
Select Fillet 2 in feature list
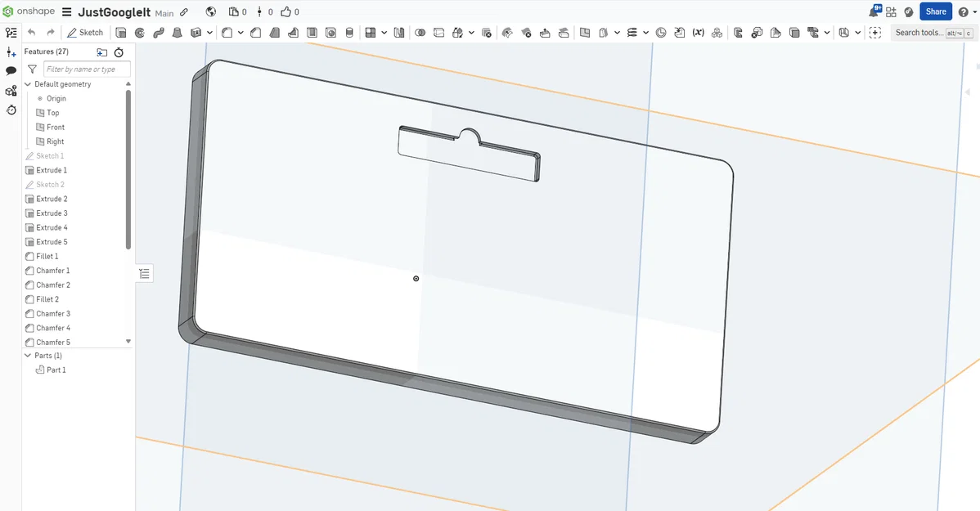click(x=42, y=300)
